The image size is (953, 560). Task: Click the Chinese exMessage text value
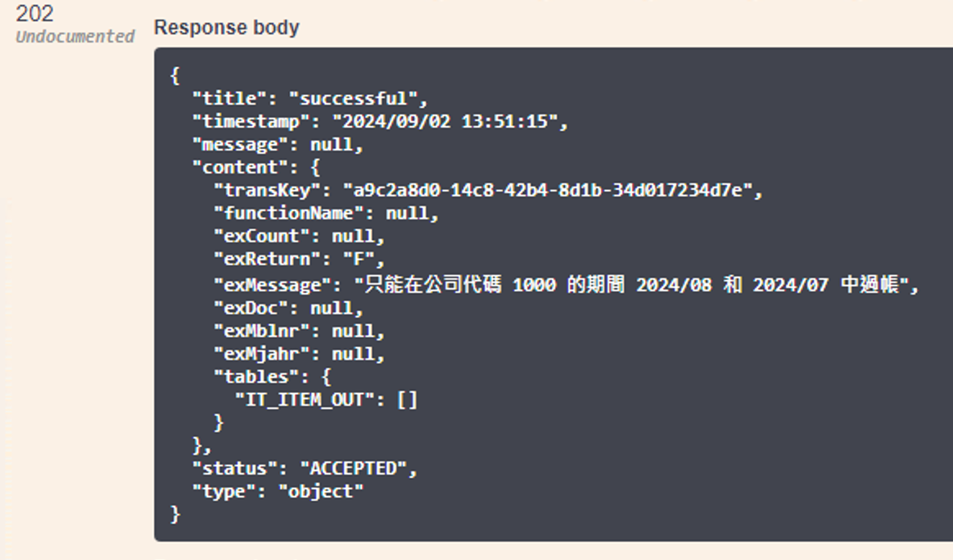click(636, 286)
